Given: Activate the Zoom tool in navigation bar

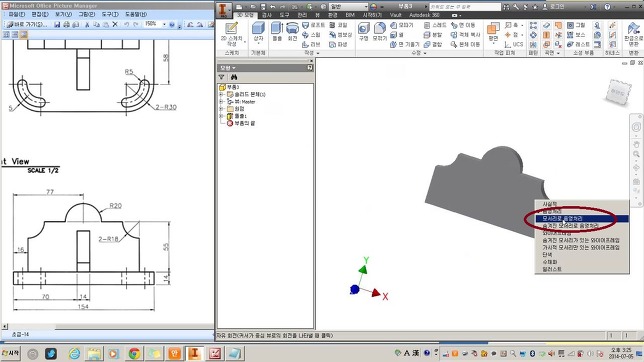Looking at the screenshot, I should tap(636, 154).
